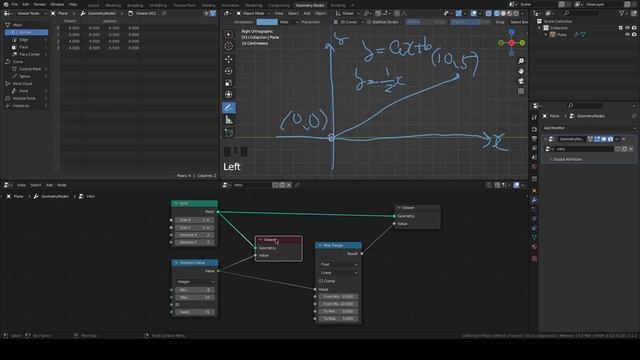Click the Outliner filter funnel icon

622,13
